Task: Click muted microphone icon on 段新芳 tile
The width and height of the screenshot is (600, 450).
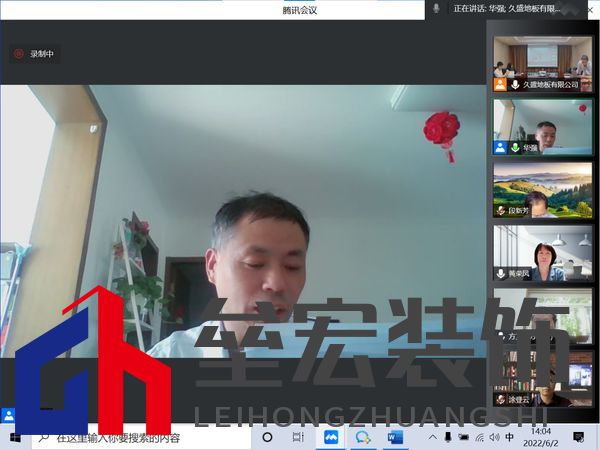Action: (x=500, y=211)
